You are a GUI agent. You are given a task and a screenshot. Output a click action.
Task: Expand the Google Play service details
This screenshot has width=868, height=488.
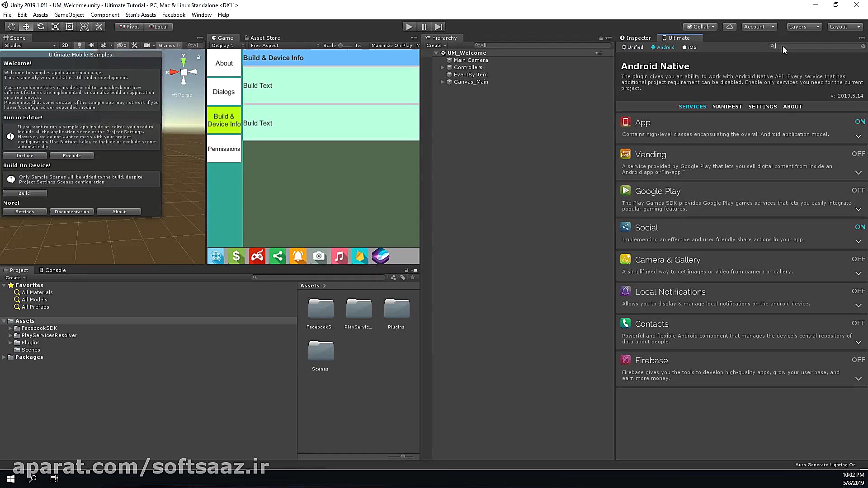tap(858, 209)
